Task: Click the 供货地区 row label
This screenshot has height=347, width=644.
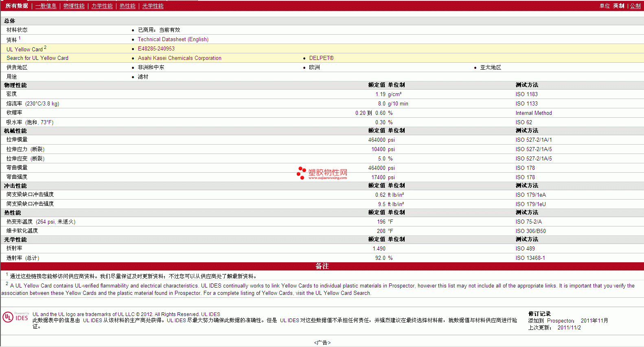Action: point(17,67)
